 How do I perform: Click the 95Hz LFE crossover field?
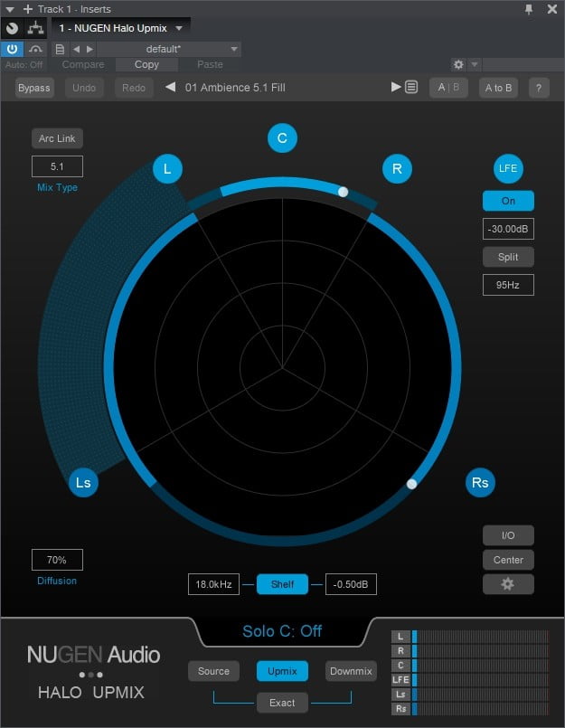(508, 285)
